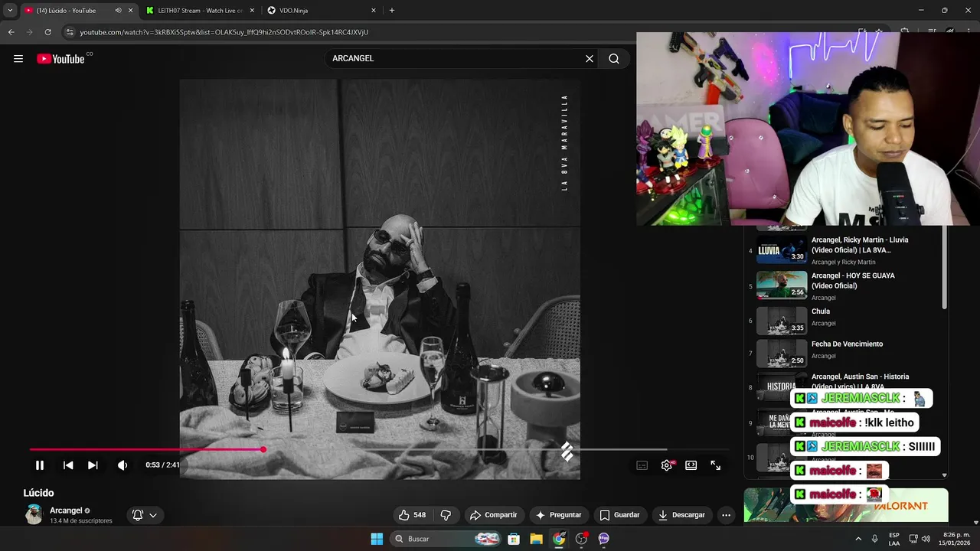The image size is (980, 551).
Task: Enter full screen mode
Action: (716, 465)
